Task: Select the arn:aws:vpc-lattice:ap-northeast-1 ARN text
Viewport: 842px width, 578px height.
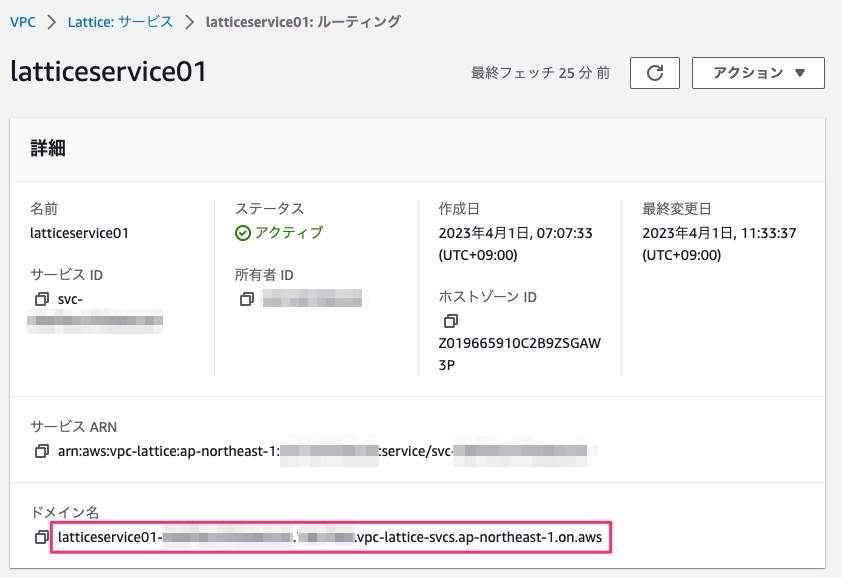Action: (169, 451)
